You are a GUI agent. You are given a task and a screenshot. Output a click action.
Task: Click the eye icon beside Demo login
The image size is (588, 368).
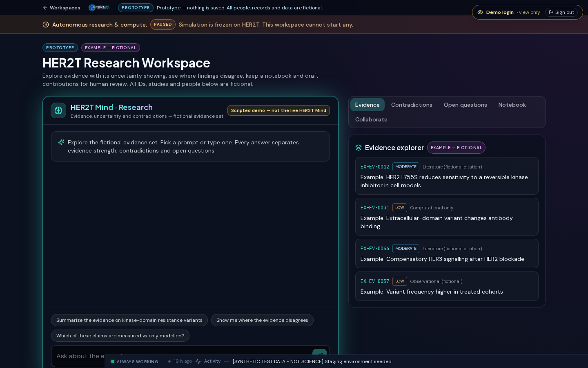click(480, 12)
